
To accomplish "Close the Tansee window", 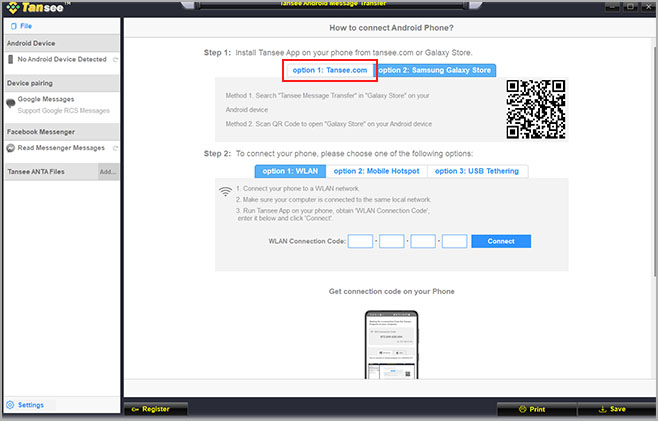I will click(x=648, y=7).
